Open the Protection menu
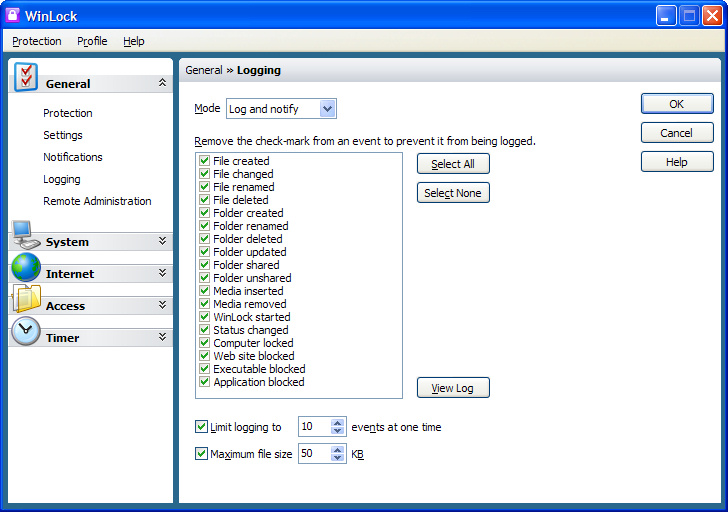 coord(37,41)
